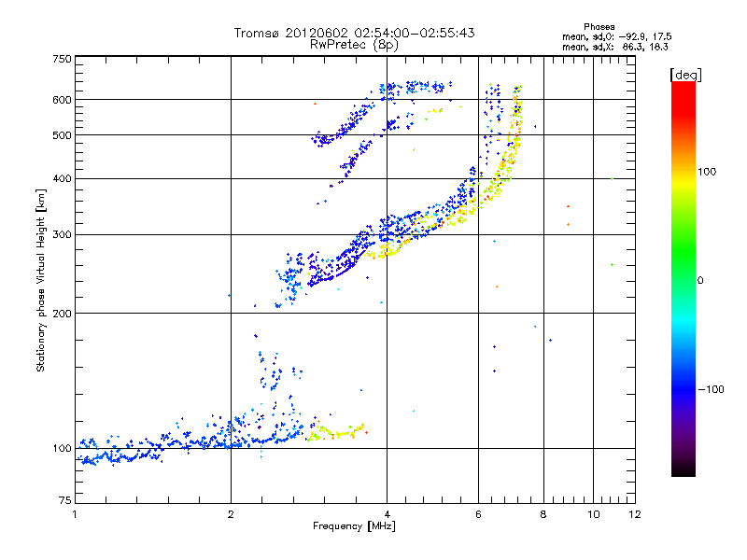This screenshot has height=560, width=747.
Task: Click the 'Phases' heading
Action: click(x=599, y=27)
